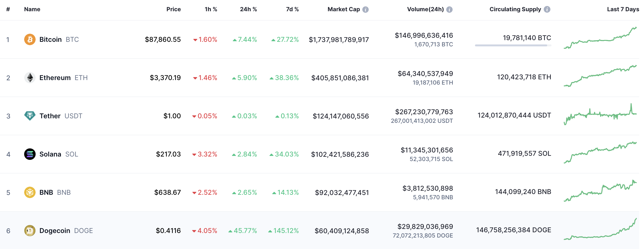Open Ethereum's 24h volume $64,340,537,949 link

click(425, 74)
